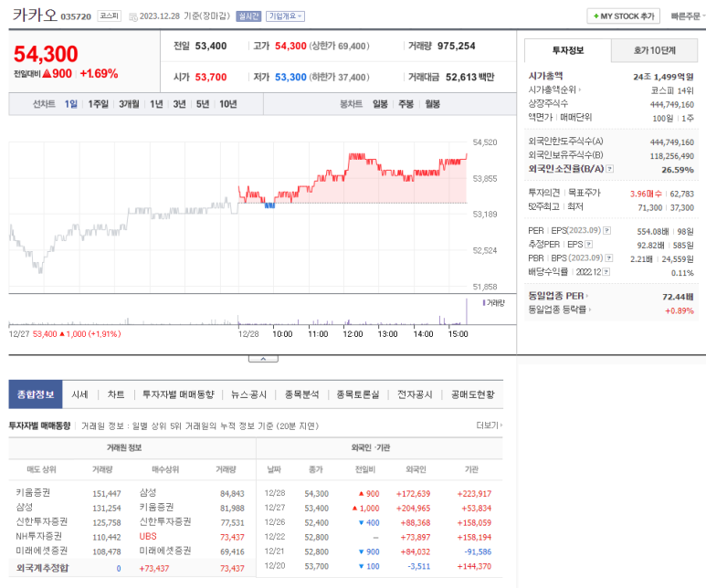Click 더보기 link for investor trends
The width and height of the screenshot is (706, 588).
pos(489,425)
